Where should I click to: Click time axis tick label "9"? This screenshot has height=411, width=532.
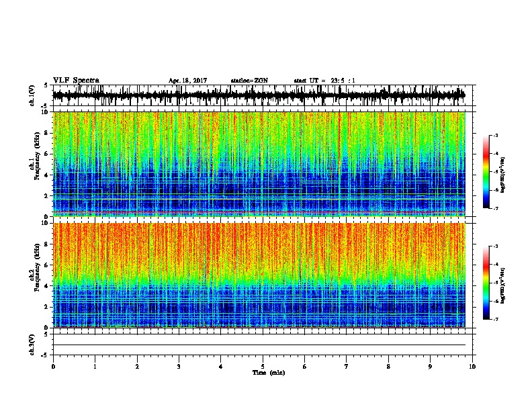click(430, 367)
